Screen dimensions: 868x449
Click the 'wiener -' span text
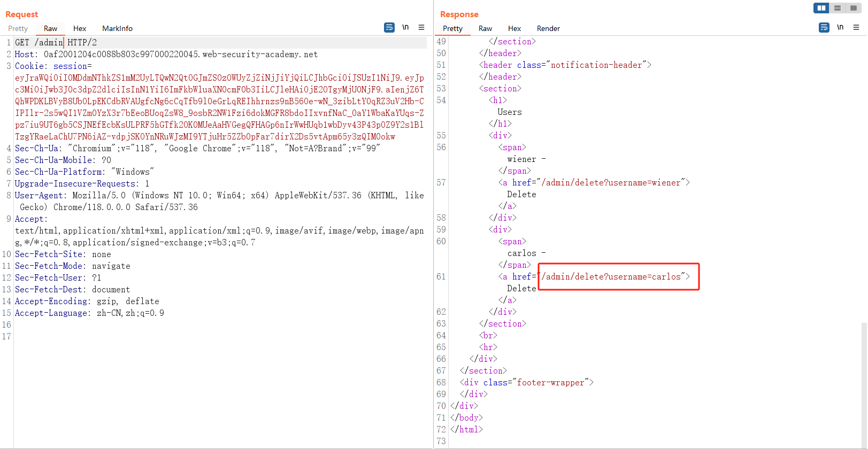tap(526, 159)
